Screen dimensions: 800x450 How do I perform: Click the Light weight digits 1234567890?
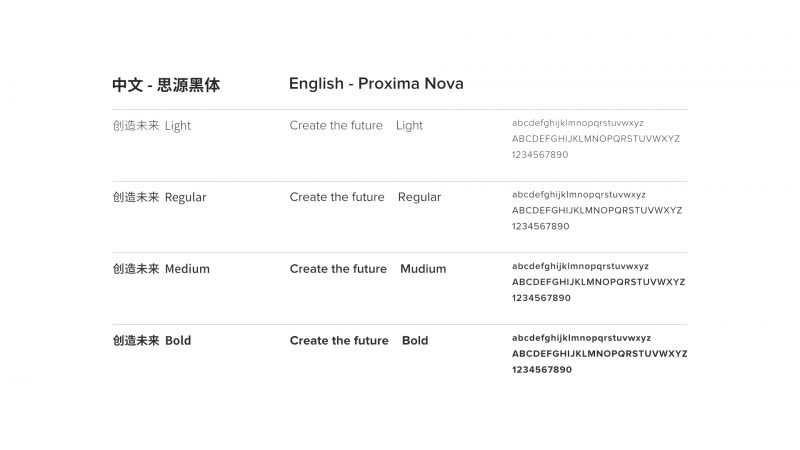coord(540,155)
